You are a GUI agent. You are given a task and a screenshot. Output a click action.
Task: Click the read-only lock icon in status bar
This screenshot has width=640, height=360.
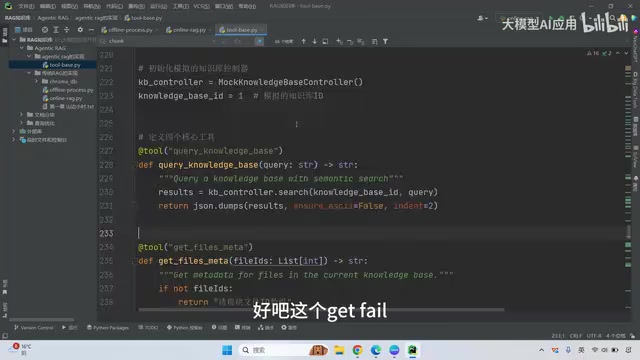[632, 336]
